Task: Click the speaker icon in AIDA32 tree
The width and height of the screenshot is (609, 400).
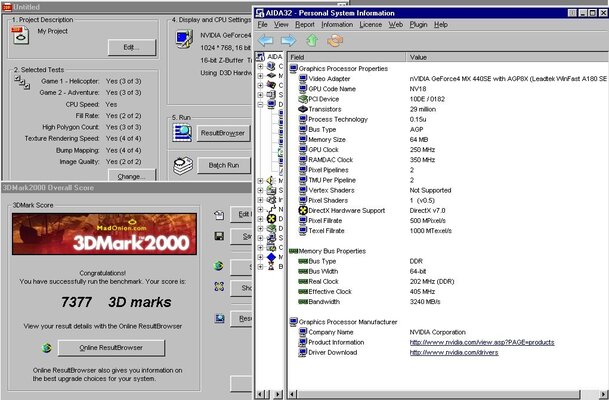Action: pos(271,181)
